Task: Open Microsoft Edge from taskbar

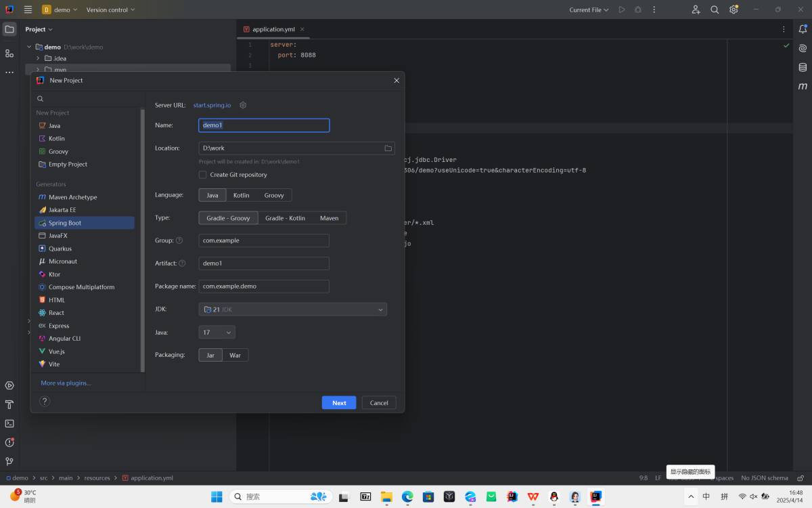Action: click(x=407, y=496)
